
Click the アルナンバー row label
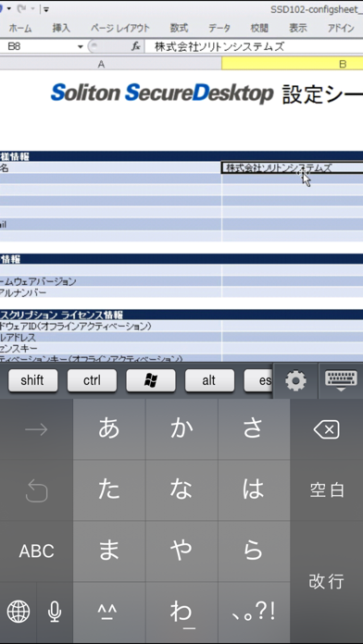coord(23,292)
